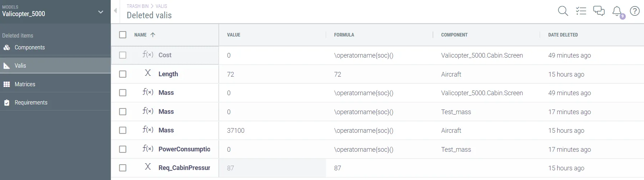Open the help question mark icon

[x=635, y=11]
